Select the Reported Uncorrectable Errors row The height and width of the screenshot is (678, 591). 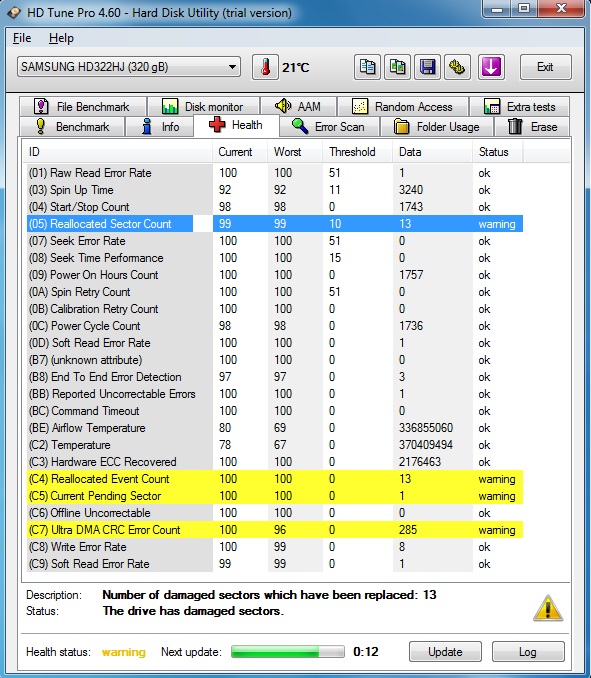(275, 394)
